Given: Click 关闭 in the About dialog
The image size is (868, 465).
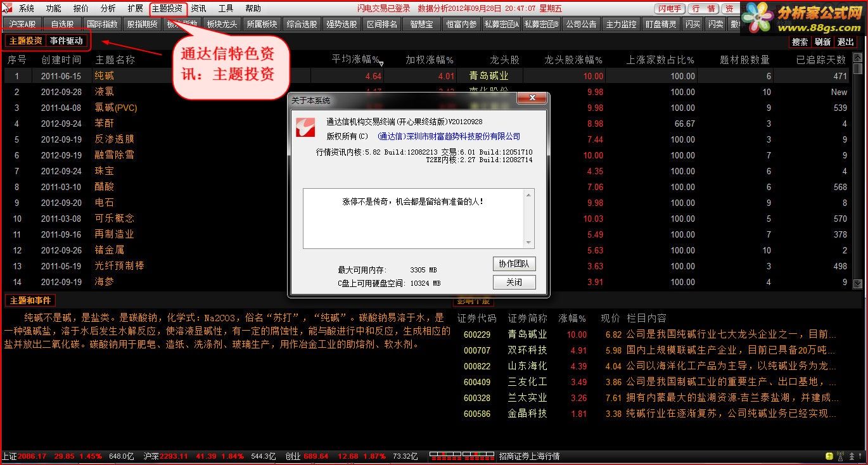Looking at the screenshot, I should tap(514, 282).
